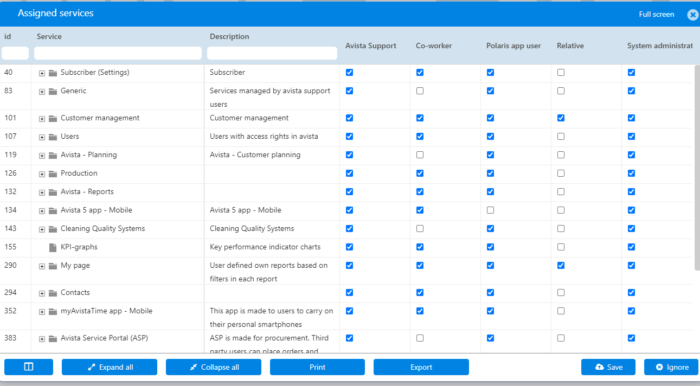Switch to Full screen view
The width and height of the screenshot is (700, 386).
pos(656,14)
